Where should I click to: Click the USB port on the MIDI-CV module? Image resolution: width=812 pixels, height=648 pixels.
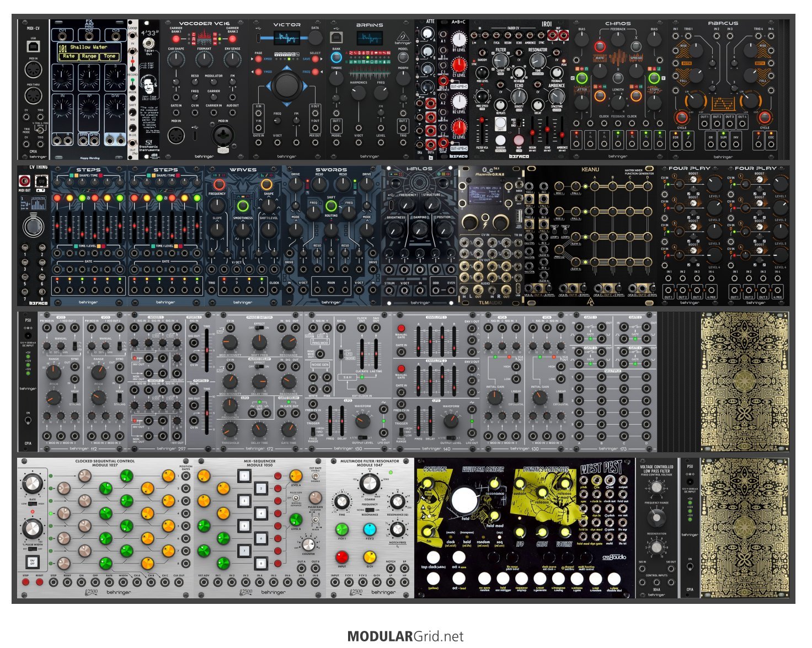[33, 47]
